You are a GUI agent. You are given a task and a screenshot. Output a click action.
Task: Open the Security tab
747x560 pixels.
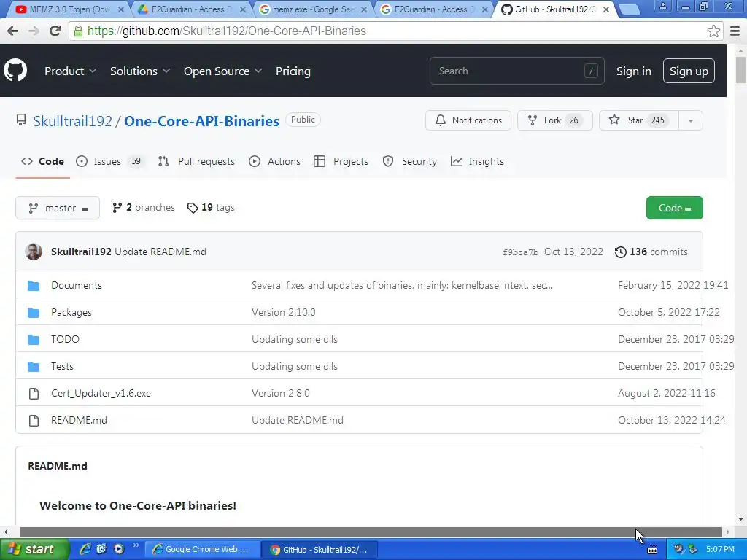[x=410, y=161]
